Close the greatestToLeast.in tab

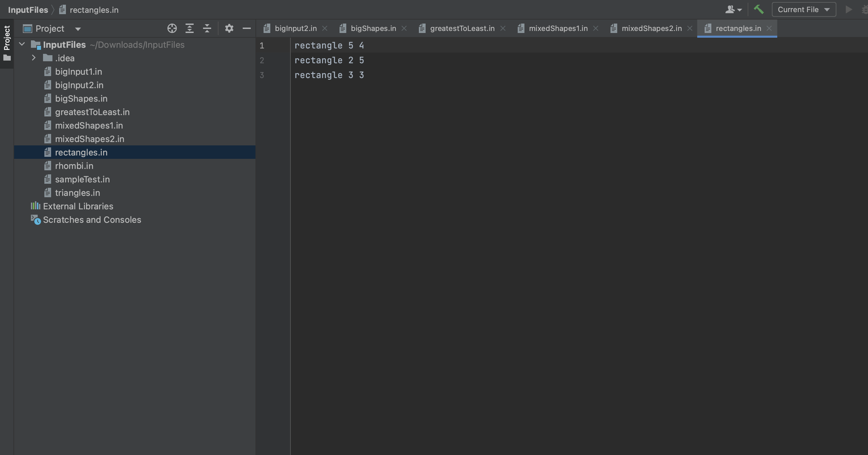coord(503,28)
